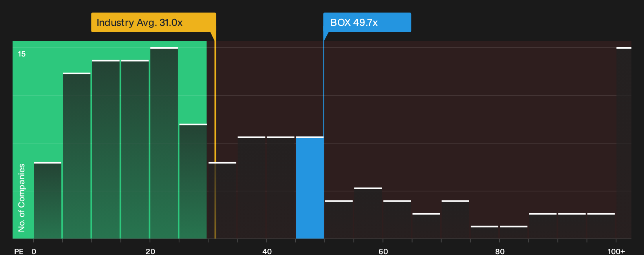Click the 100+ PE bar at far right

pos(624,143)
